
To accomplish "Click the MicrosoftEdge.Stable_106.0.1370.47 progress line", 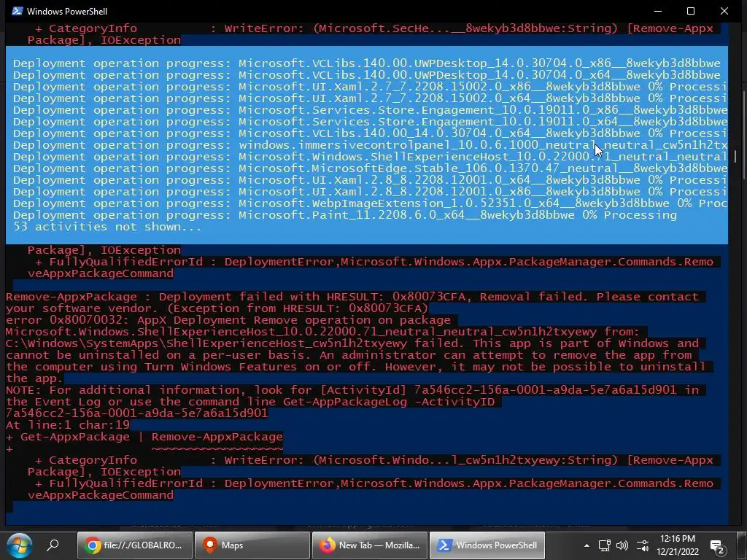I will (370, 168).
